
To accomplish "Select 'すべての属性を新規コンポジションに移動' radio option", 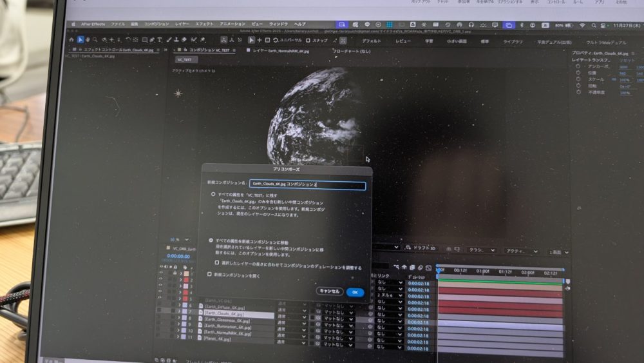I will click(x=212, y=239).
